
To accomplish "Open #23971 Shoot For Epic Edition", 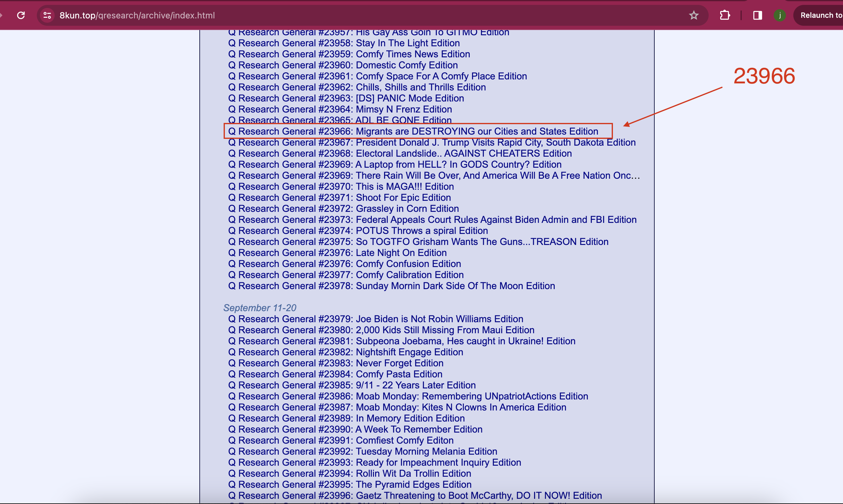I will click(x=340, y=198).
